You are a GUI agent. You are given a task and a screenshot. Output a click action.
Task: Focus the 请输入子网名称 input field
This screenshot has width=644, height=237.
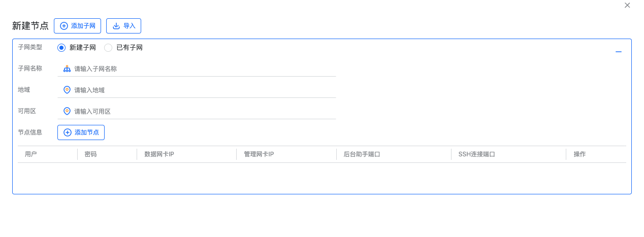pyautogui.click(x=197, y=69)
